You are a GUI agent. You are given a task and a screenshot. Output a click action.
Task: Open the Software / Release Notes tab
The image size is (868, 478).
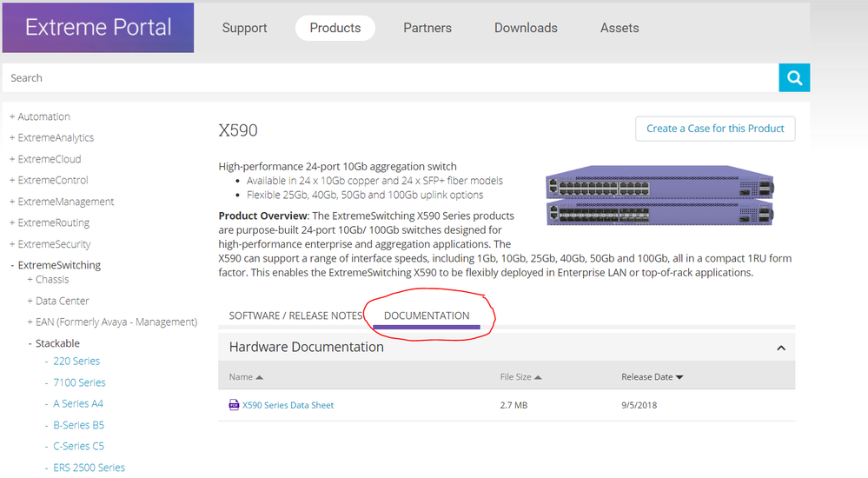coord(295,315)
